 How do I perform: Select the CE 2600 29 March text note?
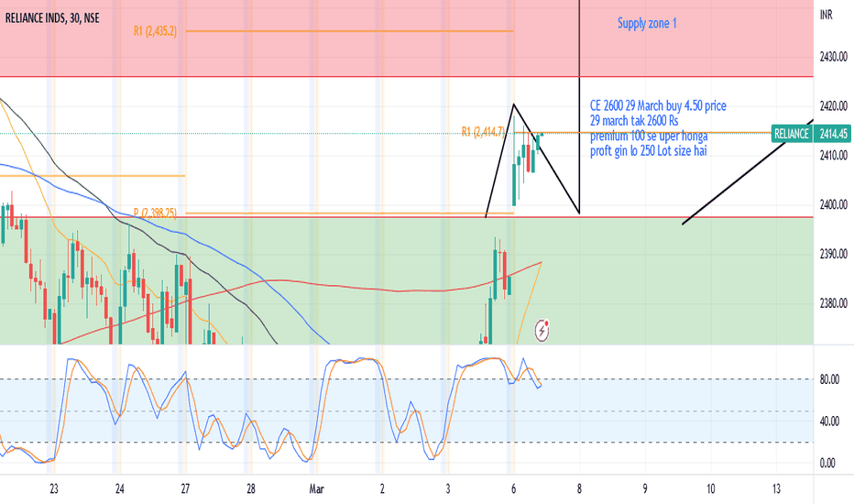pyautogui.click(x=658, y=128)
